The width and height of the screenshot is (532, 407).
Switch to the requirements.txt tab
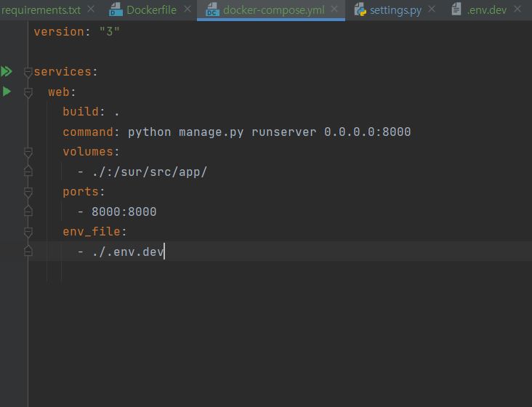pyautogui.click(x=41, y=10)
